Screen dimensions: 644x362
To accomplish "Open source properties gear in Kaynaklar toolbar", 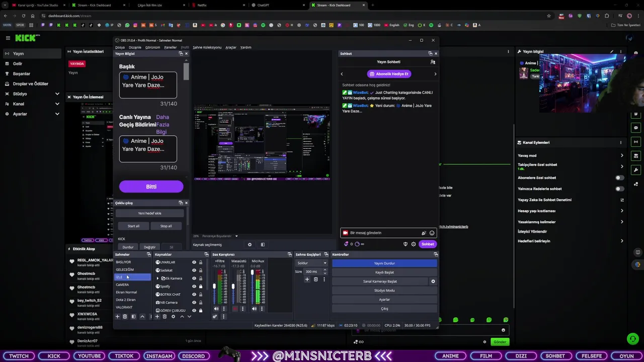I will click(x=173, y=316).
